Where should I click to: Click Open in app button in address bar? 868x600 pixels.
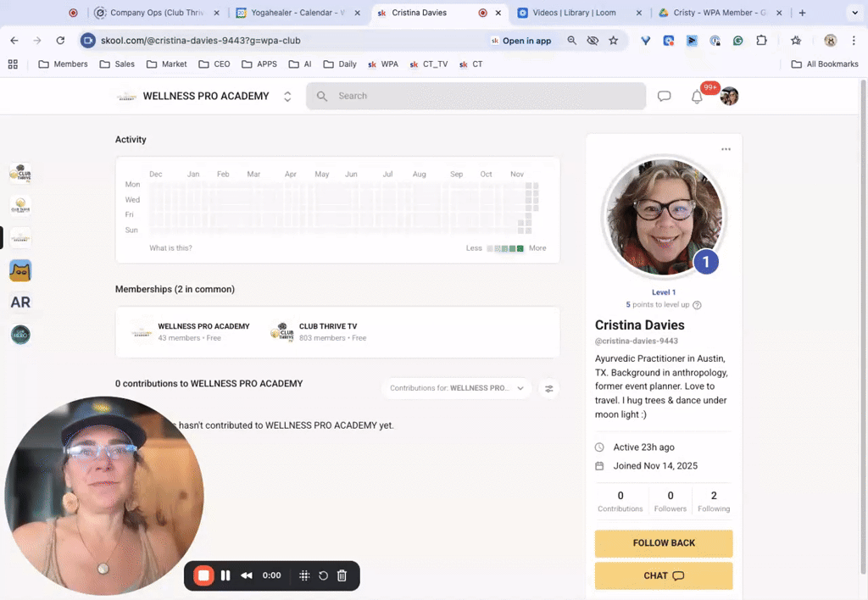click(x=521, y=41)
